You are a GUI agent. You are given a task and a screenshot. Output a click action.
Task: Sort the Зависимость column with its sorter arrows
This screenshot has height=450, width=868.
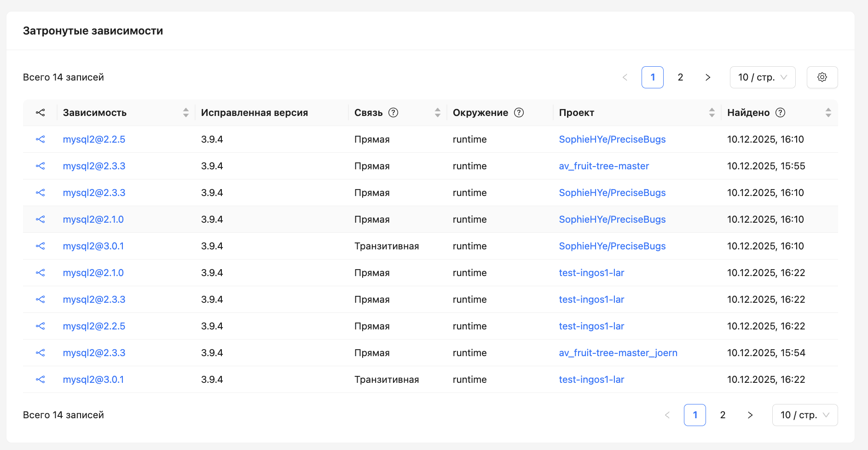[x=186, y=112]
